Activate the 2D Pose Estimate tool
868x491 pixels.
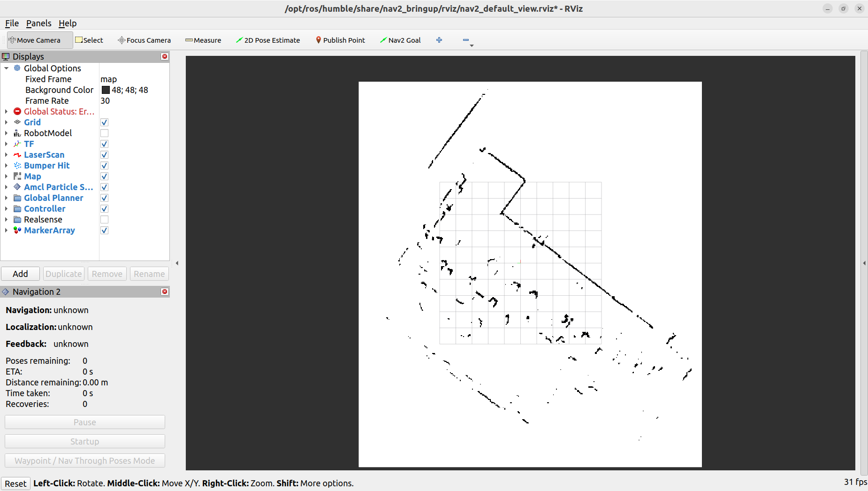click(x=268, y=40)
